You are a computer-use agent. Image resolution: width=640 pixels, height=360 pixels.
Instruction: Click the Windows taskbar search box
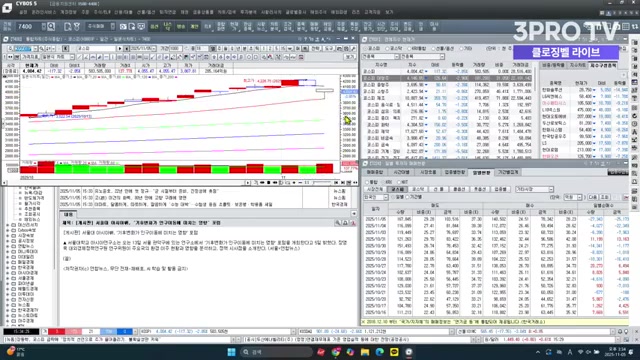pyautogui.click(x=276, y=352)
